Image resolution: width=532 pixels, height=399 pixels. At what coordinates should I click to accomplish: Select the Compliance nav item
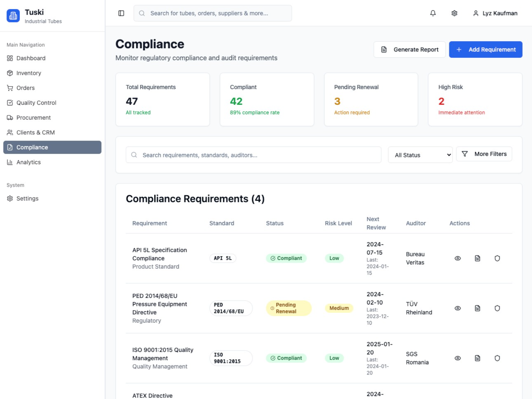click(52, 147)
